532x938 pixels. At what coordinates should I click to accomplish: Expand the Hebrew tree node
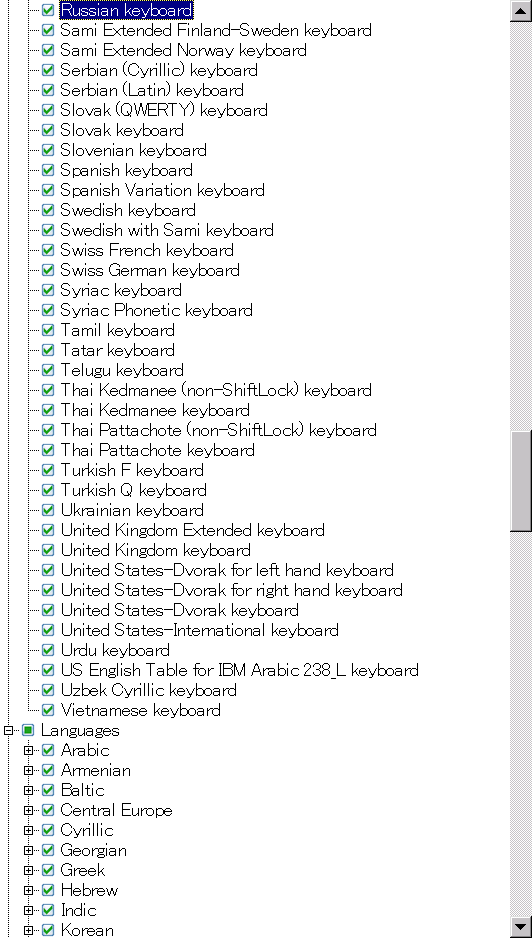pos(28,890)
